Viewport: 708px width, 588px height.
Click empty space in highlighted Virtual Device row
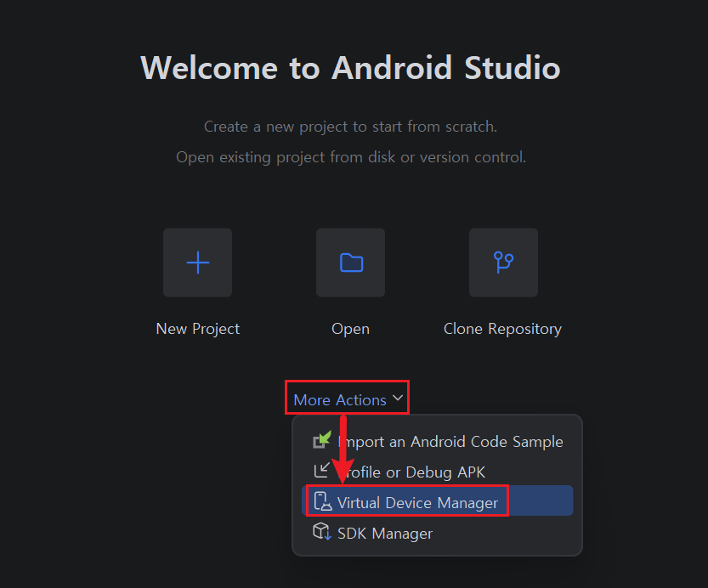click(x=541, y=501)
